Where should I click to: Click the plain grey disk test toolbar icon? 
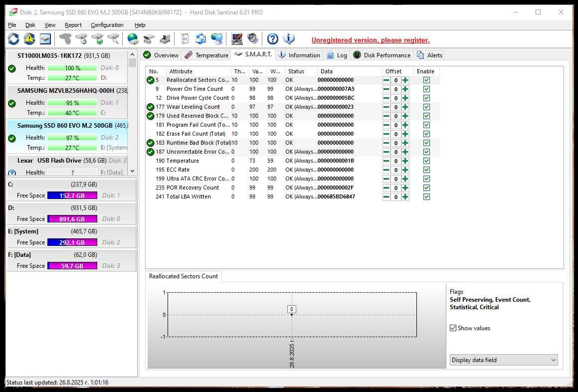[66, 39]
